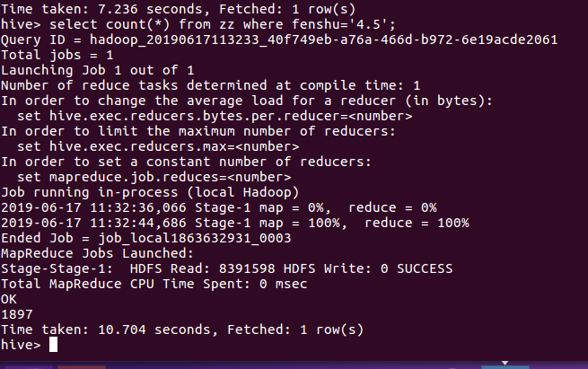Image resolution: width=588 pixels, height=369 pixels.
Task: Click the hive.exec.reducers.bytes.per.reducer setting text
Action: pyautogui.click(x=215, y=116)
